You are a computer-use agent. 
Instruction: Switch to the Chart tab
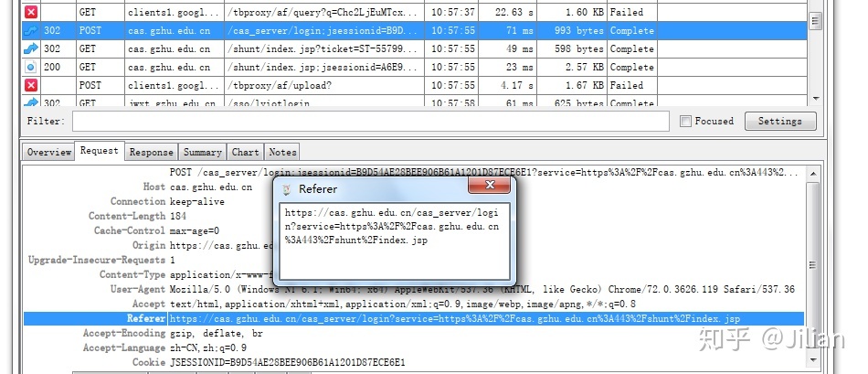[245, 152]
